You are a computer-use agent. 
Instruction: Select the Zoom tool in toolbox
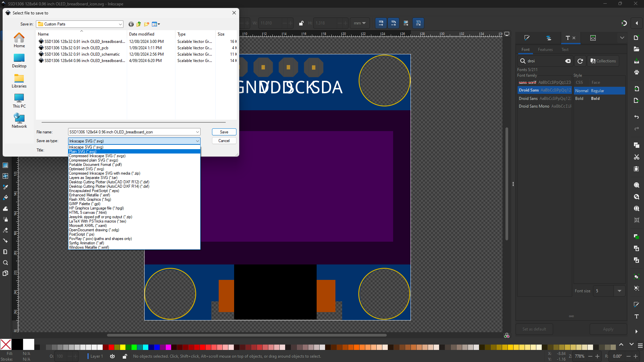5,263
